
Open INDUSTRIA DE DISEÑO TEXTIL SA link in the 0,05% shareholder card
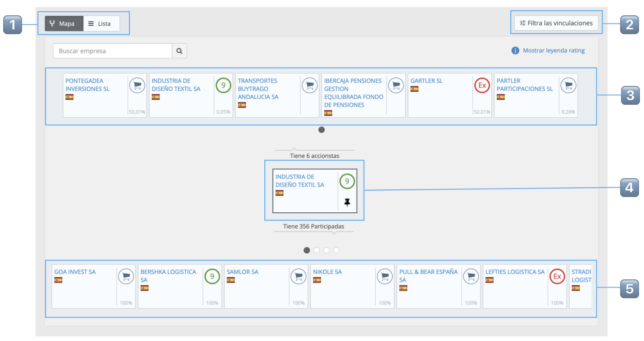pos(176,85)
